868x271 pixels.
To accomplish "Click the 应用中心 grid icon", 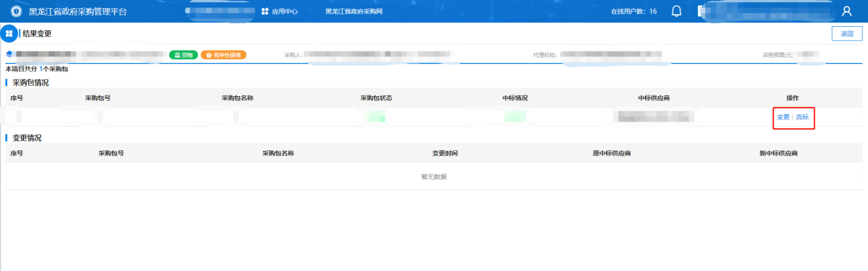I will click(265, 12).
